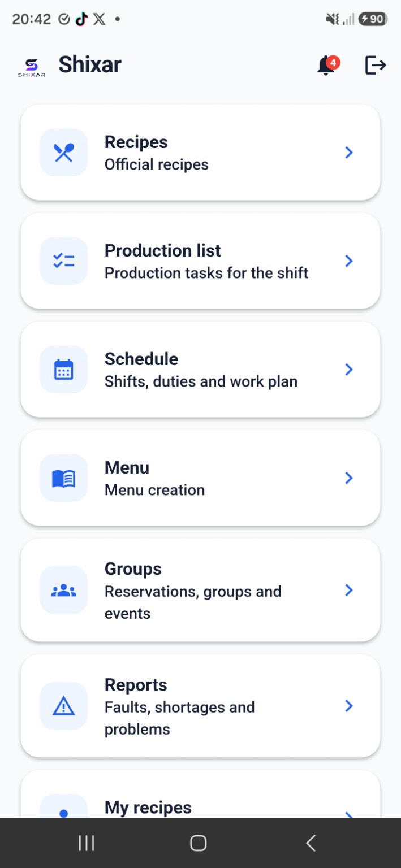Tap the Reports warning triangle icon

point(64,706)
